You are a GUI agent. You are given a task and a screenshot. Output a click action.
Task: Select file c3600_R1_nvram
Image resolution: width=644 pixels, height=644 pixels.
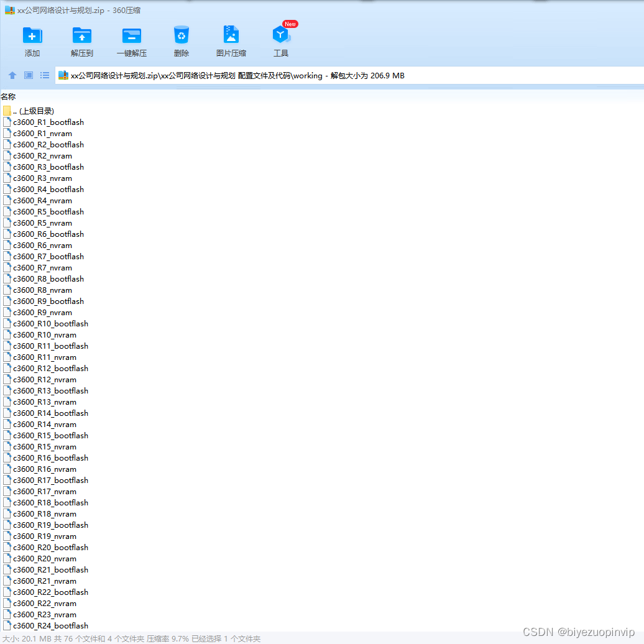pyautogui.click(x=37, y=134)
